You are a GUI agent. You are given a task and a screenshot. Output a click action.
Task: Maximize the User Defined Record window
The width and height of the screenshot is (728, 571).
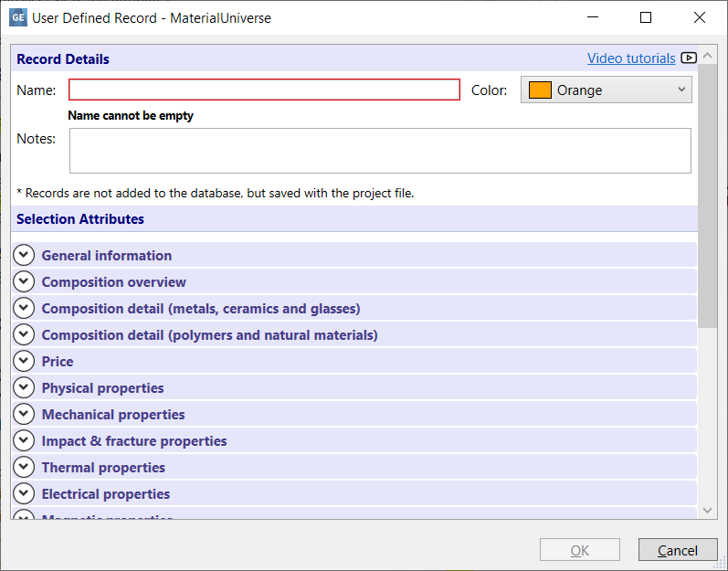tap(646, 17)
